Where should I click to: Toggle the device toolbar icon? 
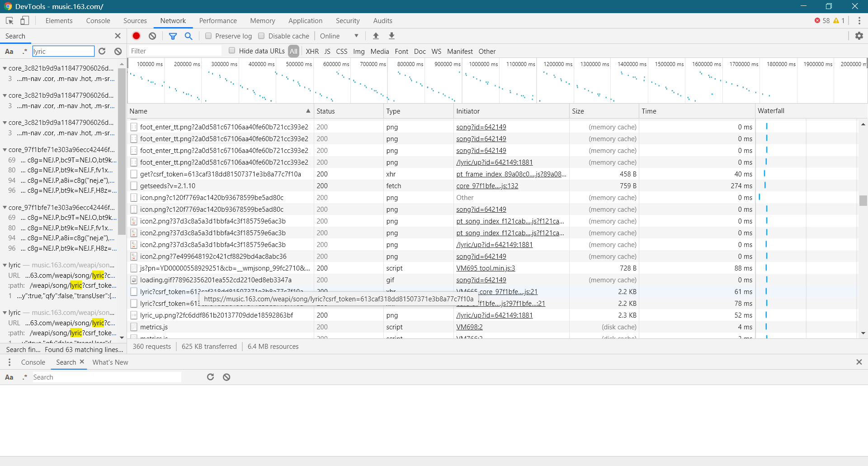(25, 21)
